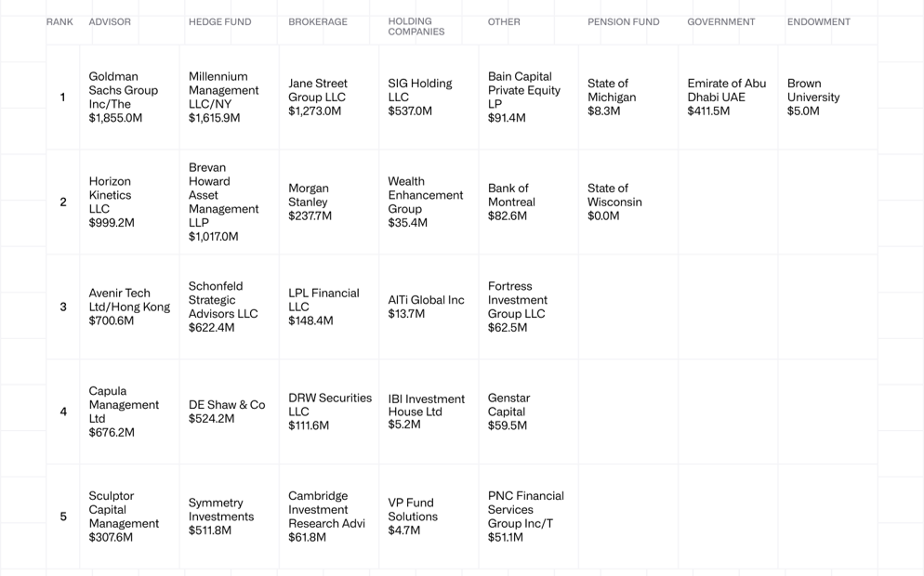Select the HOLDING COMPANIES column header
Image resolution: width=924 pixels, height=576 pixels.
(x=416, y=27)
